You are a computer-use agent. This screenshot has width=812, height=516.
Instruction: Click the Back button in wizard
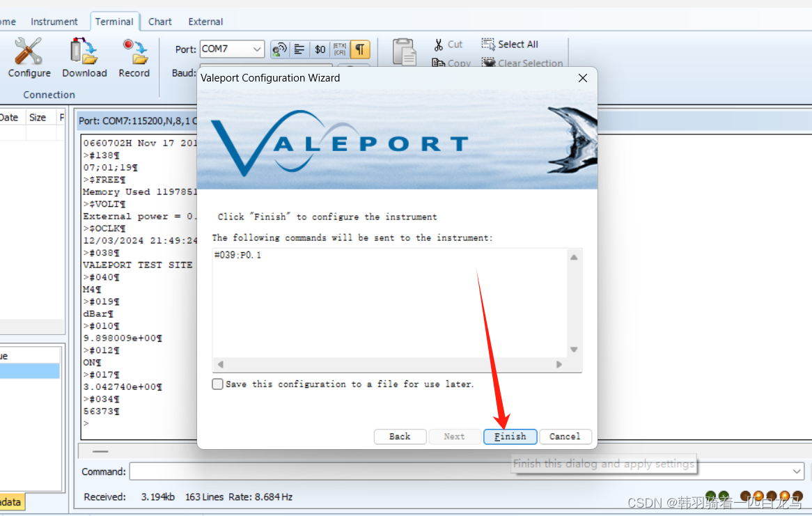[400, 436]
